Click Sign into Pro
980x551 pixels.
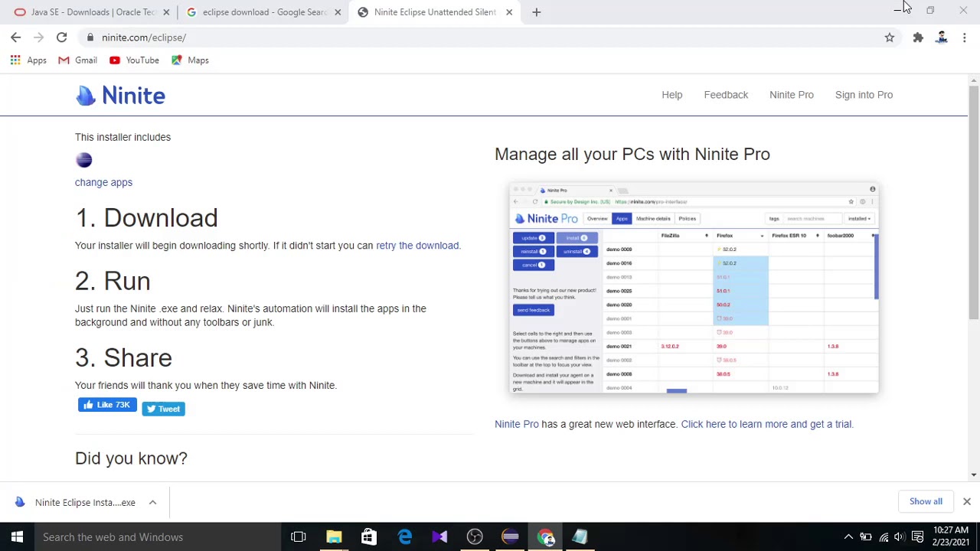pos(864,95)
